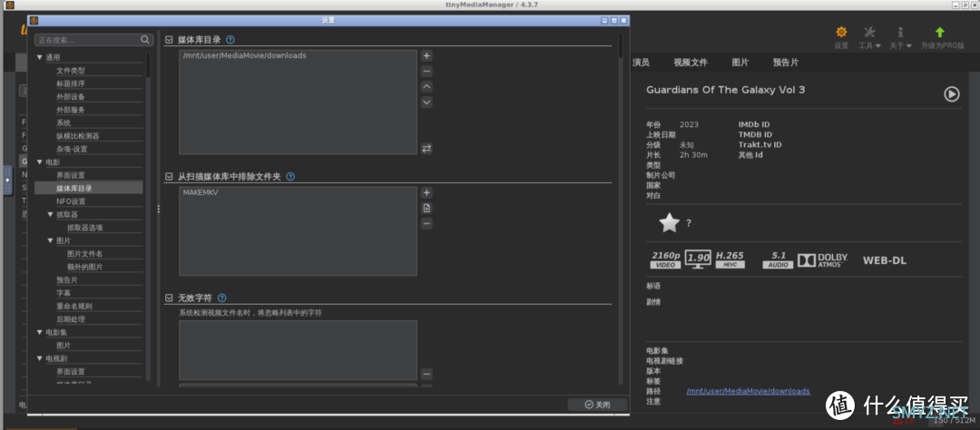
Task: Switch to the 预告片 tab in movie details
Action: (x=786, y=63)
